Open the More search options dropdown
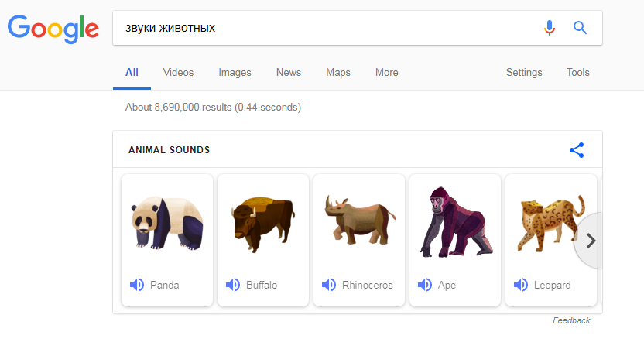 pyautogui.click(x=386, y=73)
